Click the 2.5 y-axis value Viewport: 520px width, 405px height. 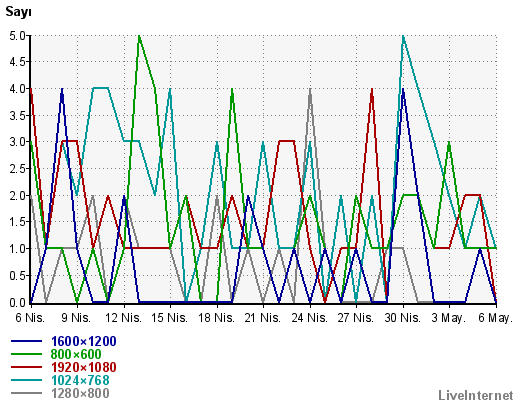[x=18, y=169]
